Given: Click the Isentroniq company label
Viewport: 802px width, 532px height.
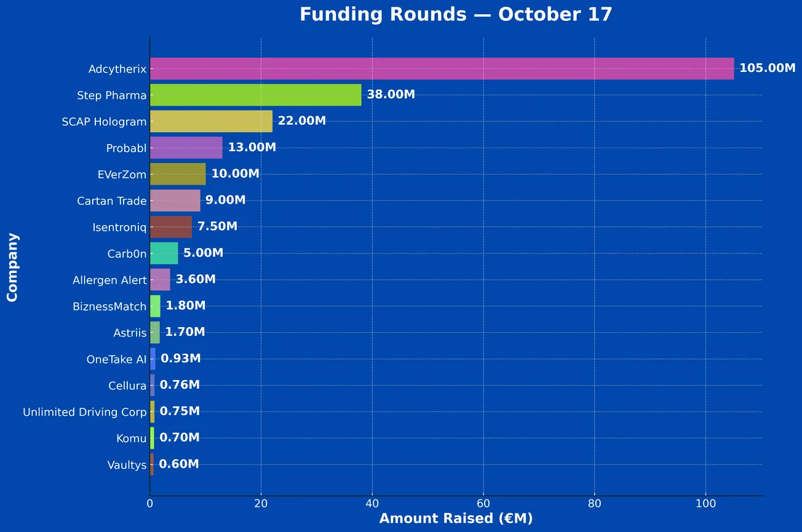Looking at the screenshot, I should pos(119,228).
